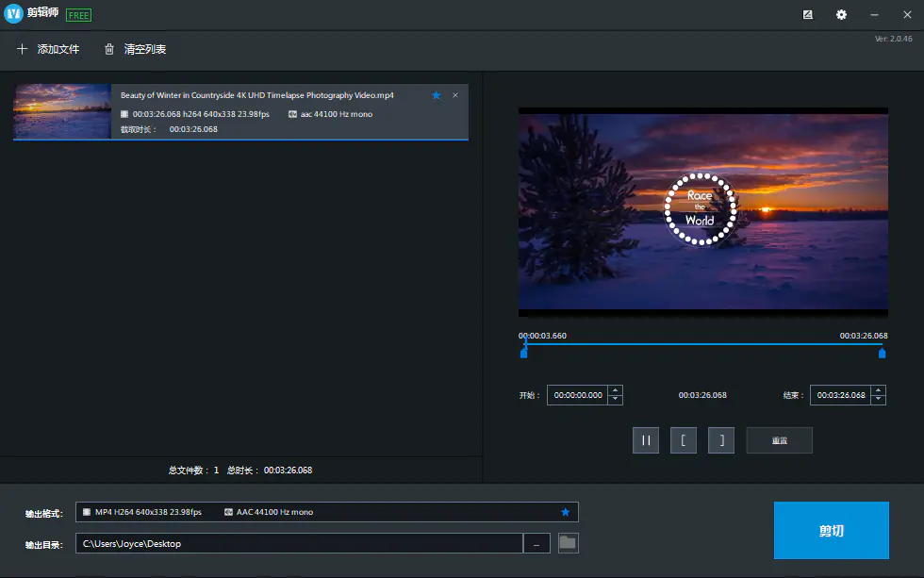
Task: Close the 剪辑师 window
Action: pyautogui.click(x=907, y=15)
